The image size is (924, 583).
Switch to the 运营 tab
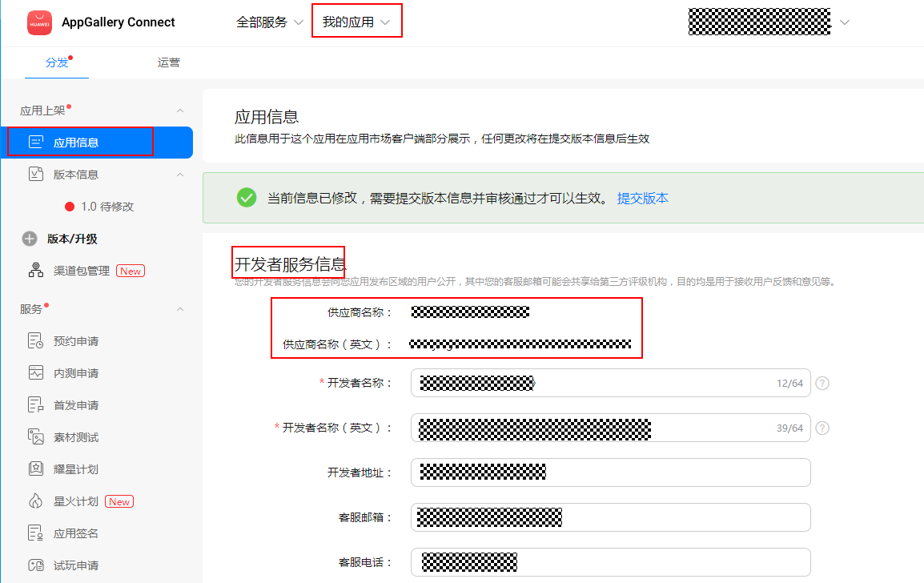tap(169, 62)
